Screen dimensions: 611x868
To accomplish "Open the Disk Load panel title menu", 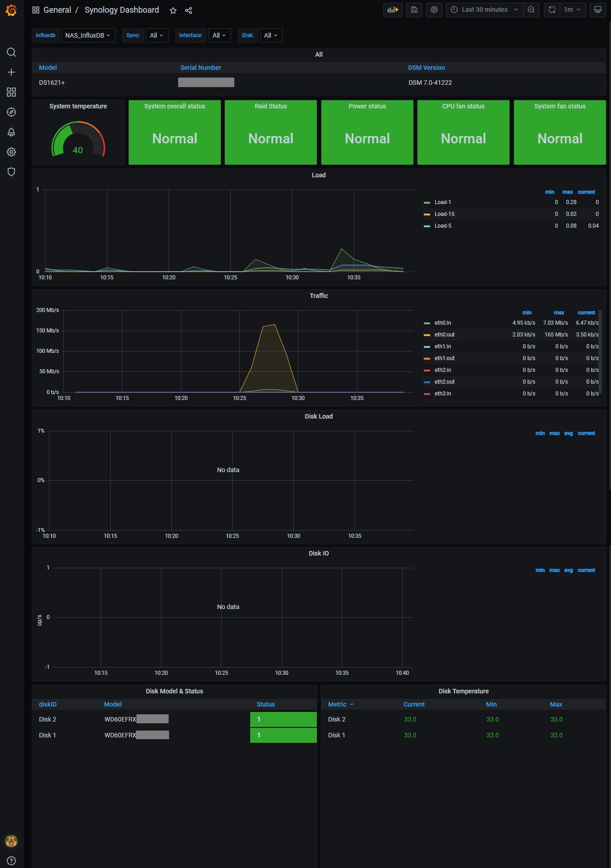I will pos(319,416).
